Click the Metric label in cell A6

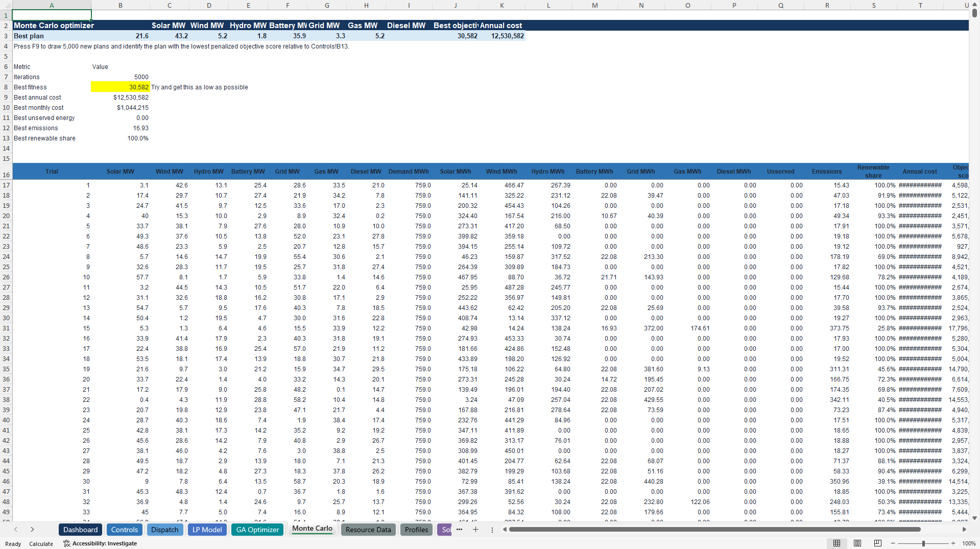click(x=52, y=67)
